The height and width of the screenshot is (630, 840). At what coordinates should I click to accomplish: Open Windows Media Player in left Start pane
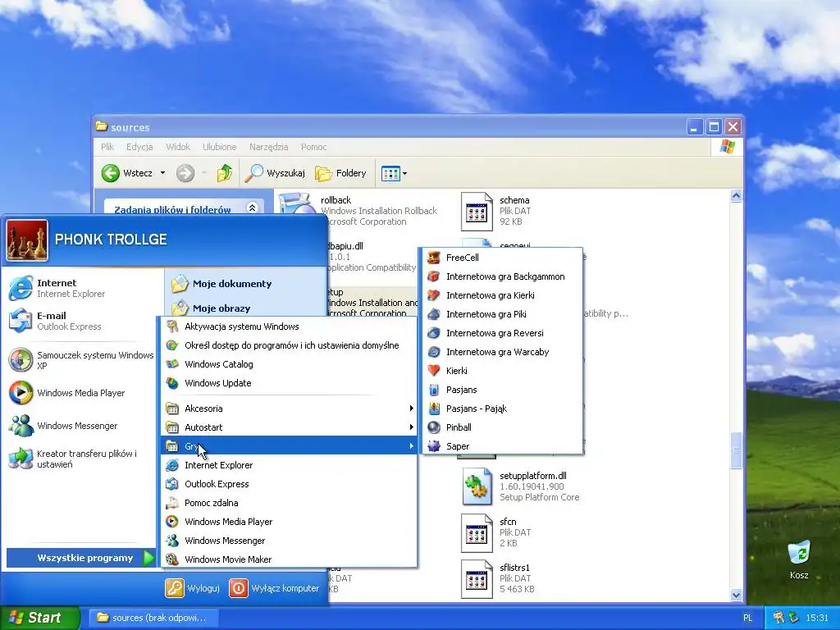pyautogui.click(x=81, y=393)
